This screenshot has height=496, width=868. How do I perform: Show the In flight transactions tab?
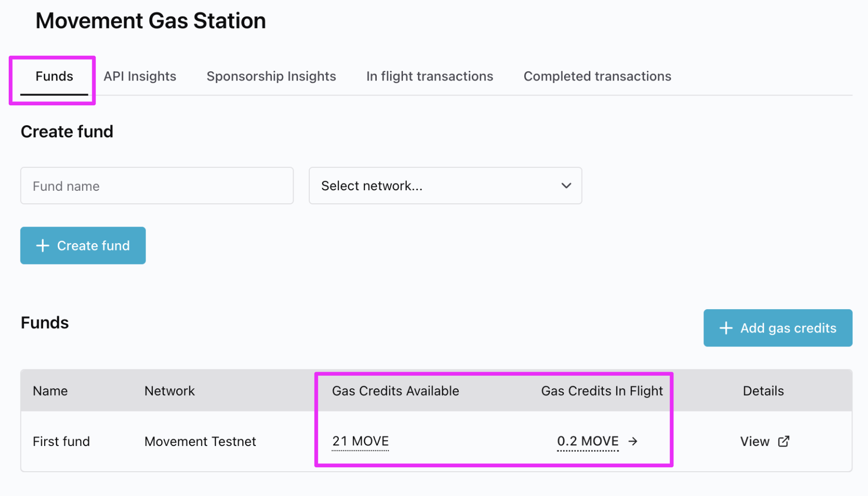[x=430, y=76]
